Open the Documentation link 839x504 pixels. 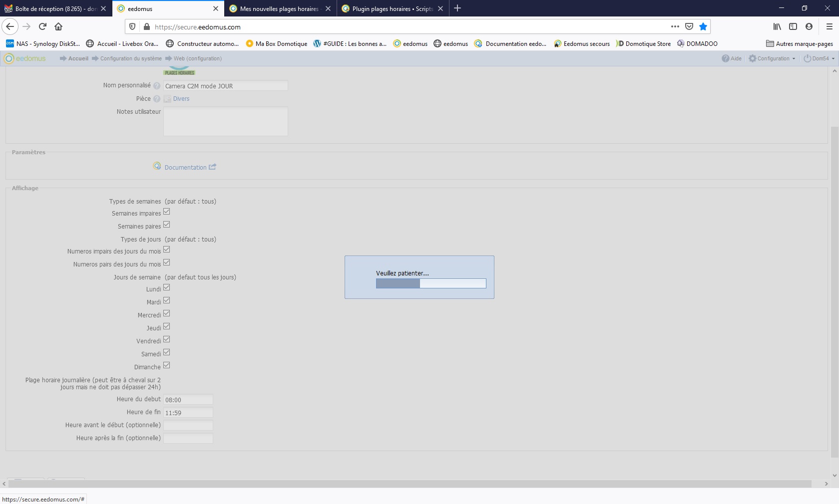[185, 168]
